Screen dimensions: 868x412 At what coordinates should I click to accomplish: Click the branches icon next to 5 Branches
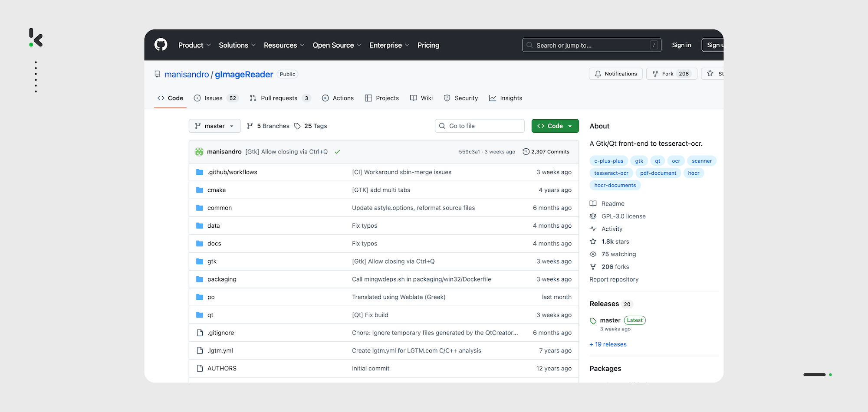pyautogui.click(x=250, y=126)
